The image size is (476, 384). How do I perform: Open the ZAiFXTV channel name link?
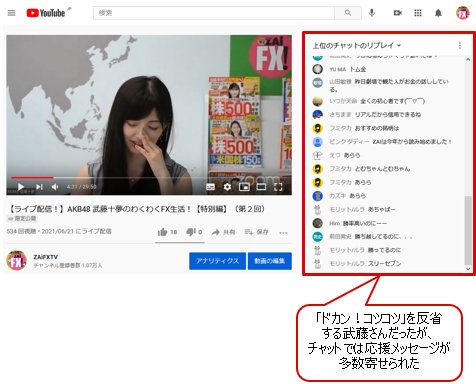coord(45,257)
